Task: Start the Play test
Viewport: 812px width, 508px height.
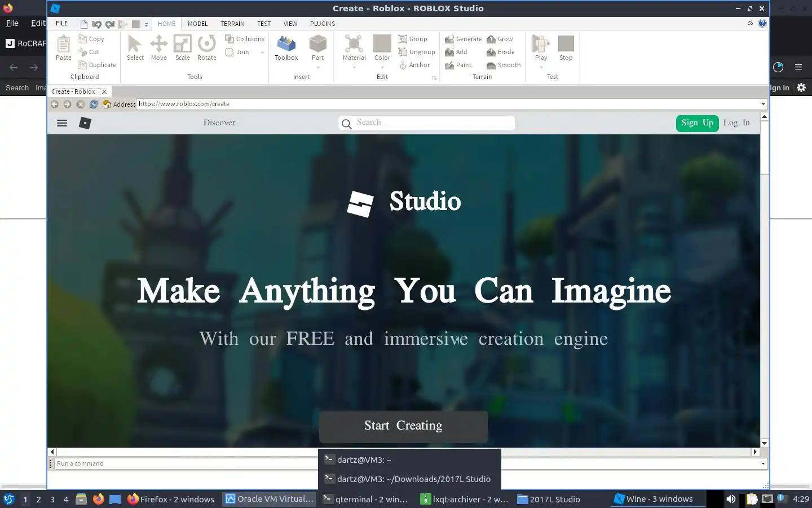Action: 541,47
